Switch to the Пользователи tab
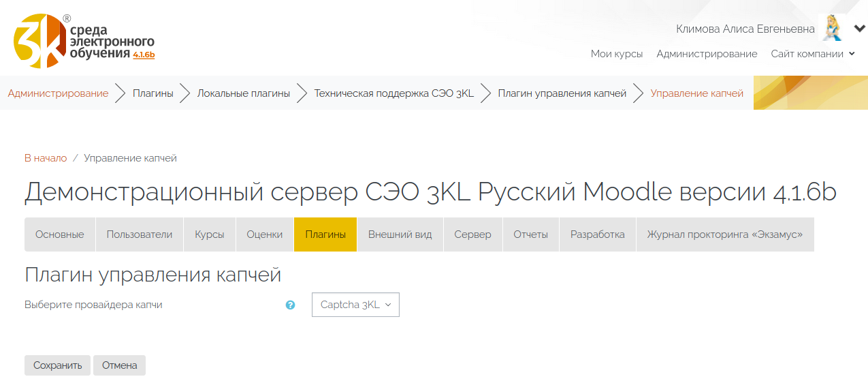The width and height of the screenshot is (868, 379). (x=140, y=234)
